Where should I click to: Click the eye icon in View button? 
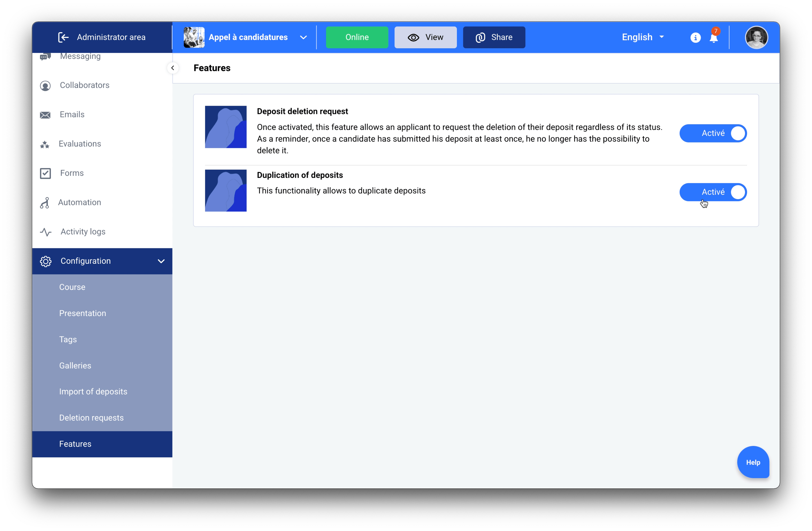413,38
